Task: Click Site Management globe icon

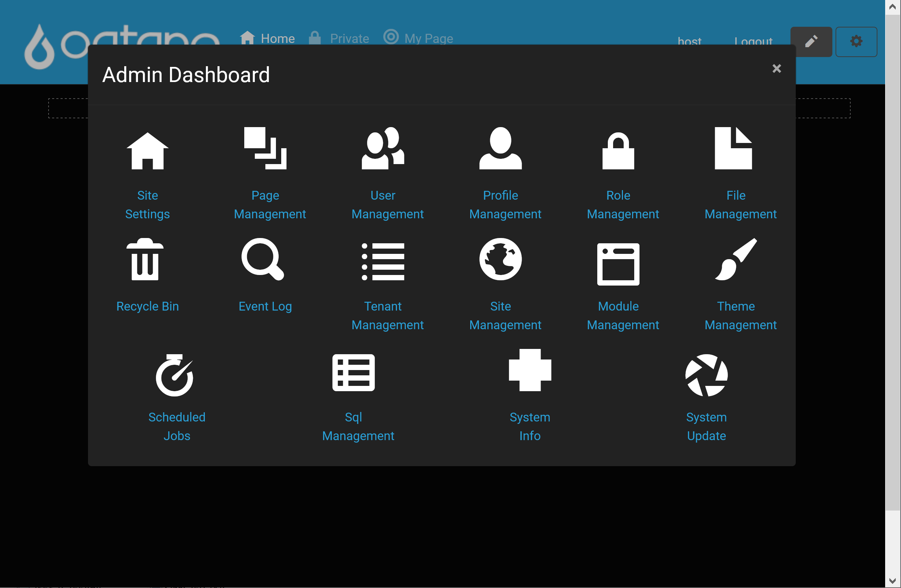Action: 500,259
